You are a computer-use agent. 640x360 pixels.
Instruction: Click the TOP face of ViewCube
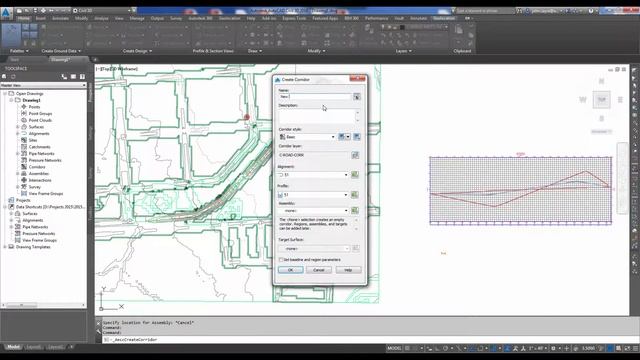[602, 100]
